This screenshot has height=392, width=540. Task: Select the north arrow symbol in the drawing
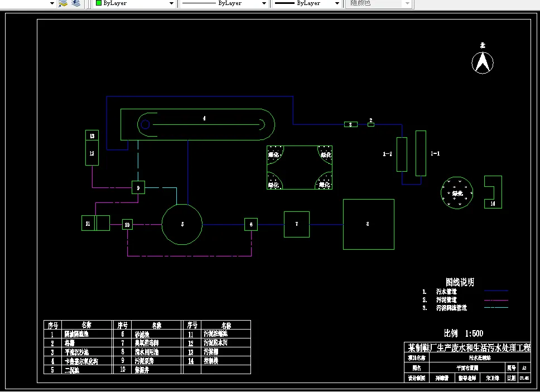483,63
